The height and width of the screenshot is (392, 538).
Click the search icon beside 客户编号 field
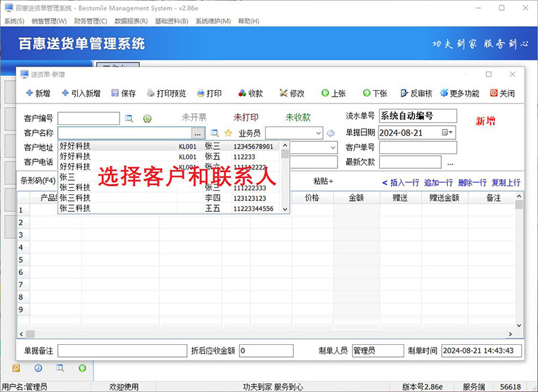point(129,118)
